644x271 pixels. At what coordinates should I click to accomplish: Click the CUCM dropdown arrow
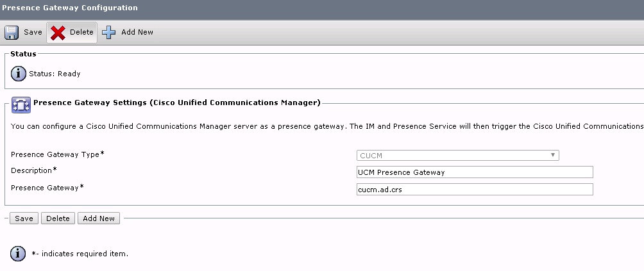point(553,155)
